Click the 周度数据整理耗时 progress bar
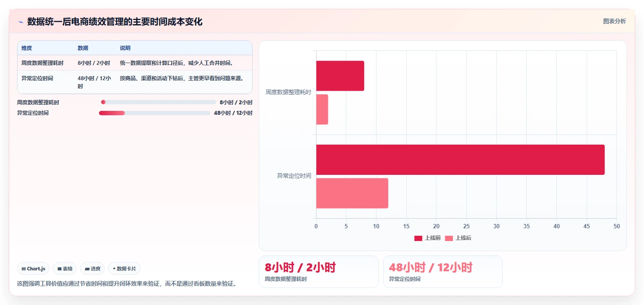 tap(158, 102)
